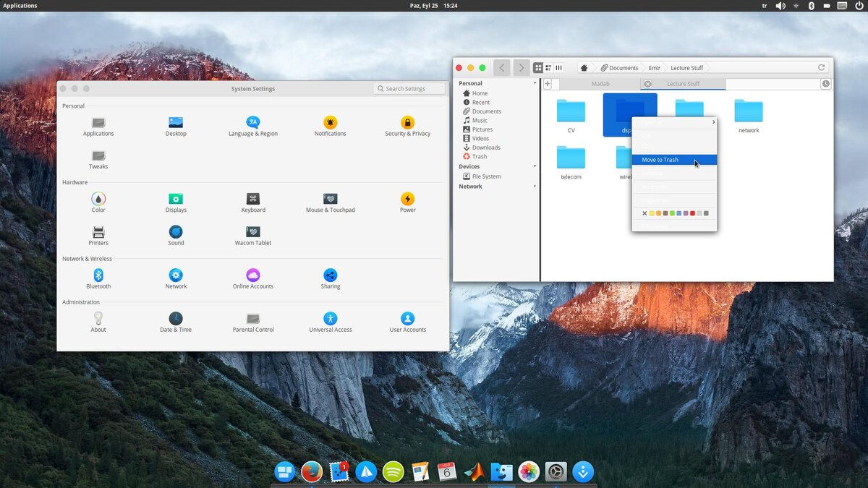Open Sharing settings
The width and height of the screenshot is (868, 488).
tap(331, 280)
